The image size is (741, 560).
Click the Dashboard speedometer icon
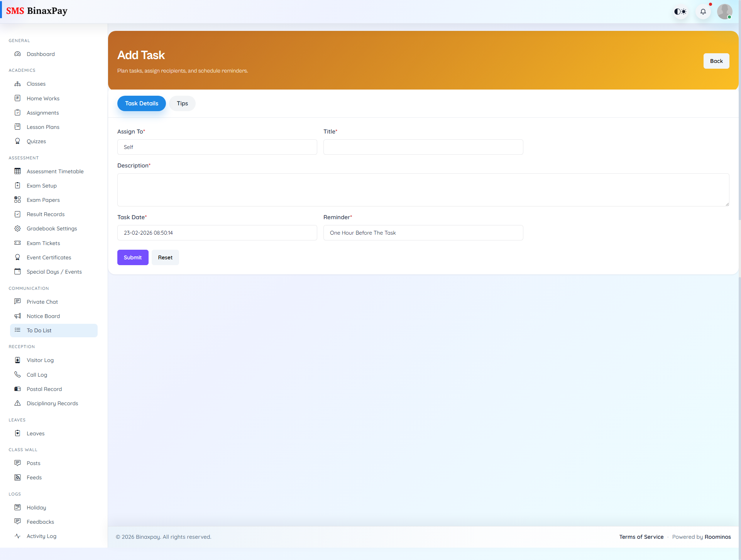(x=17, y=54)
